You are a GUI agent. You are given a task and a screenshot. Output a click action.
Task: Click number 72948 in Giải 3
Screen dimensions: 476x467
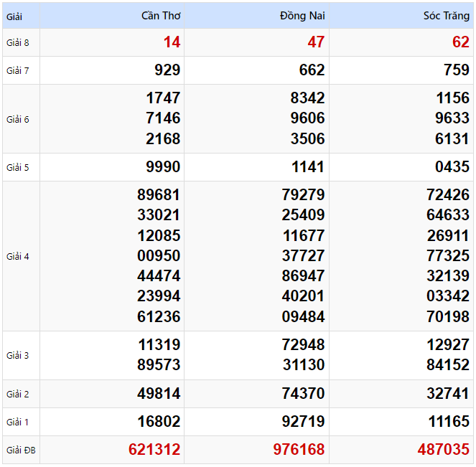[303, 344]
